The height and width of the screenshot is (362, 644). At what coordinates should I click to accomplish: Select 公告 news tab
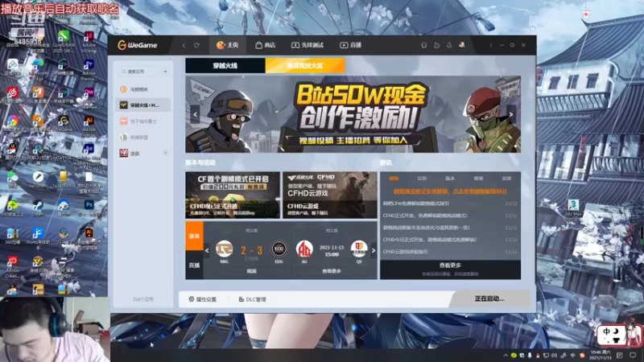pos(422,179)
